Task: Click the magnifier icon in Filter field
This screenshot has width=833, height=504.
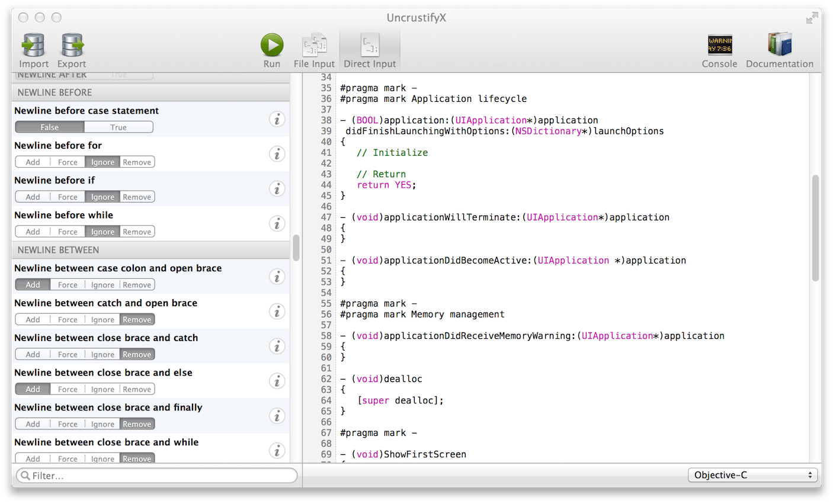Action: 25,476
